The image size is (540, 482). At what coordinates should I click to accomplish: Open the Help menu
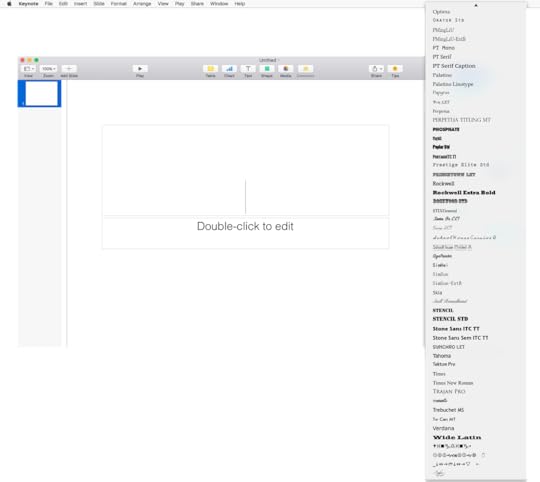[x=240, y=4]
